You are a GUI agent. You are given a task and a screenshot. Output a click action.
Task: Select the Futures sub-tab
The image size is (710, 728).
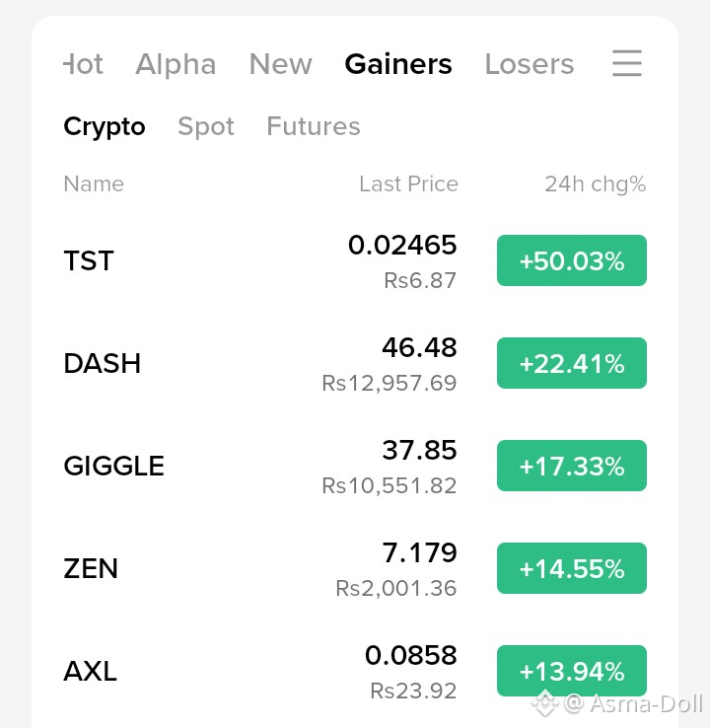[x=314, y=126]
